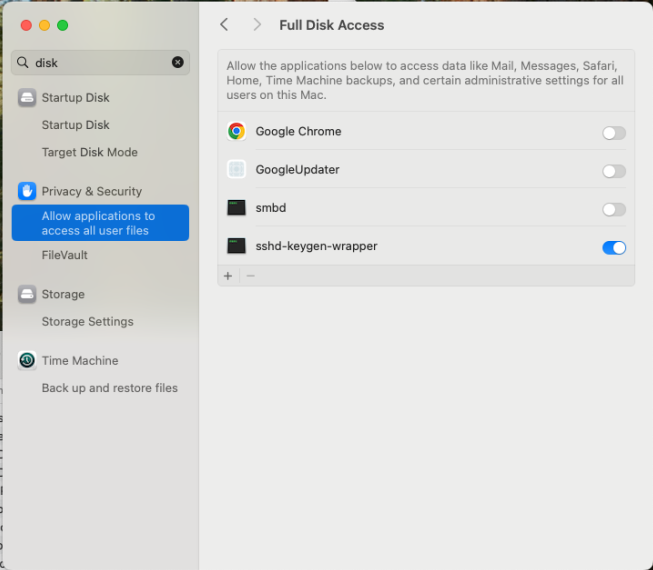The height and width of the screenshot is (570, 653).
Task: Click the GoogleUpdater app icon
Action: click(236, 170)
